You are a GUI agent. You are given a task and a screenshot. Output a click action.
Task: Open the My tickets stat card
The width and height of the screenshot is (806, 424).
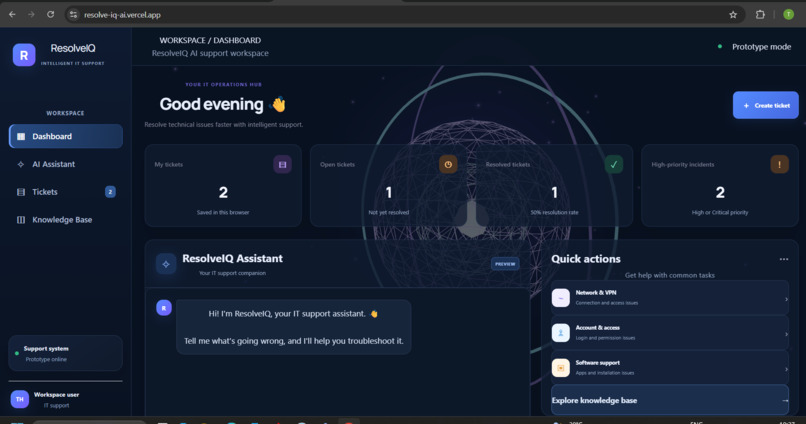tap(223, 186)
